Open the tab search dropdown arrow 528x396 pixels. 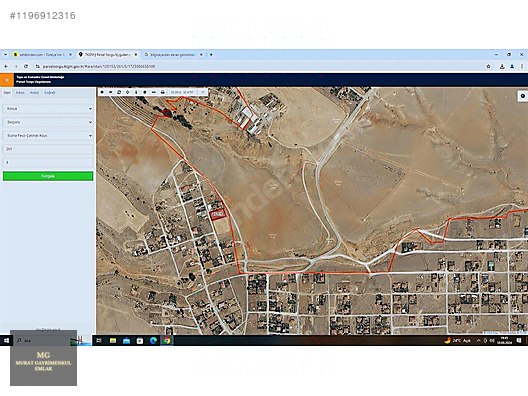pyautogui.click(x=5, y=55)
